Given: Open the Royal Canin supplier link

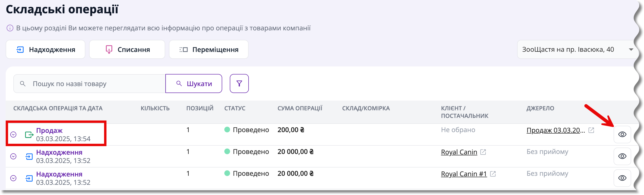Looking at the screenshot, I should pyautogui.click(x=459, y=152).
